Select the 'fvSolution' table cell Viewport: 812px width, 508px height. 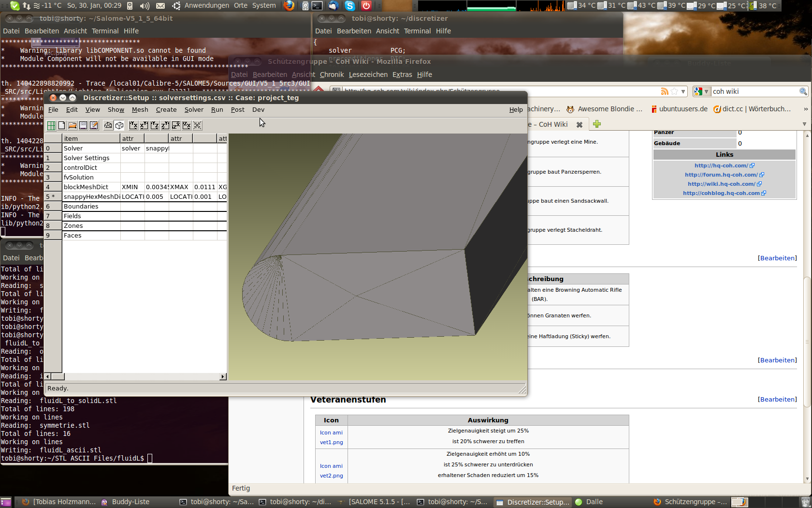91,178
